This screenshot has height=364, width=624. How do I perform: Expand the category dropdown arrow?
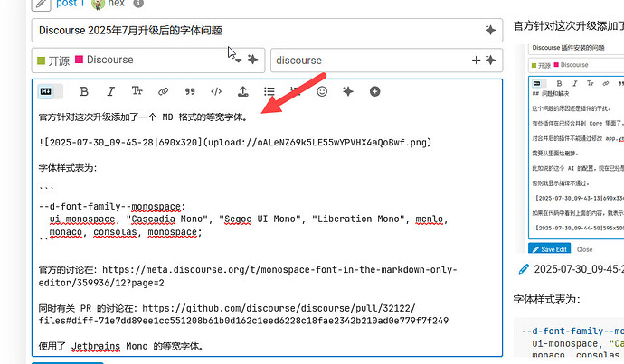(238, 61)
